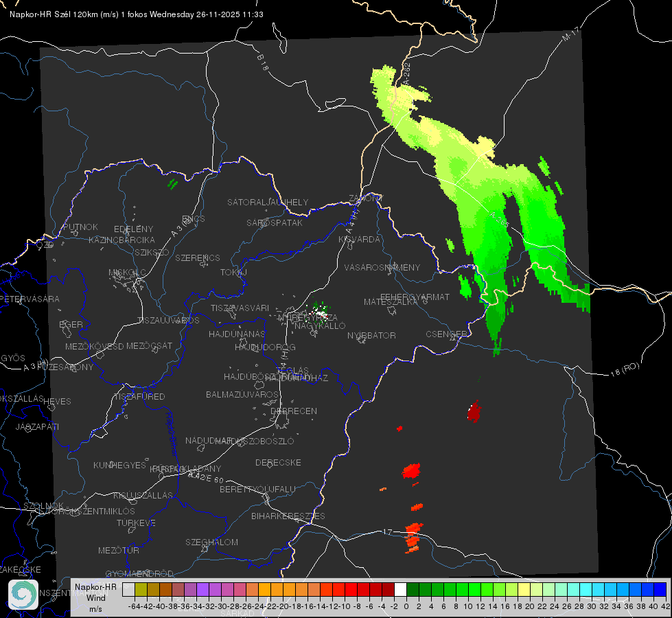This screenshot has height=618, width=672.
Task: Click the SÁTORALJAÚJHELY town label
Action: (x=268, y=202)
